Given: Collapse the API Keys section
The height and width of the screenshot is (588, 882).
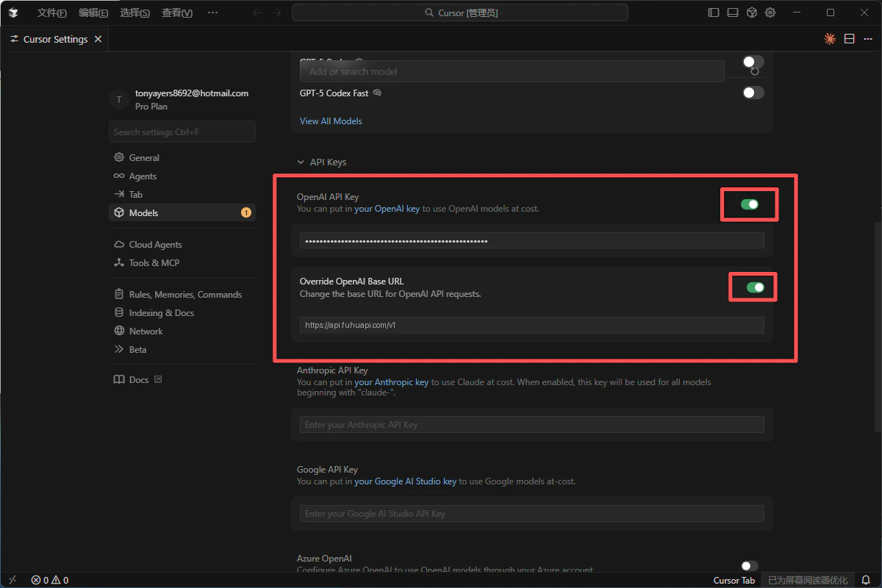Looking at the screenshot, I should click(321, 162).
